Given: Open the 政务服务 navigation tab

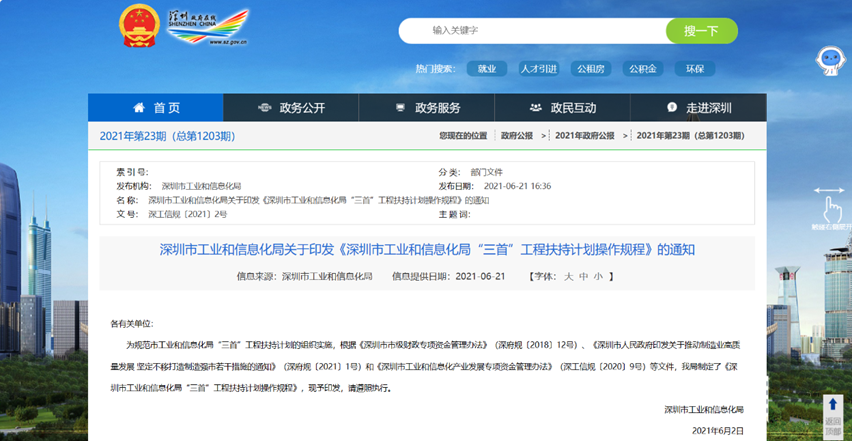Looking at the screenshot, I should tap(427, 108).
